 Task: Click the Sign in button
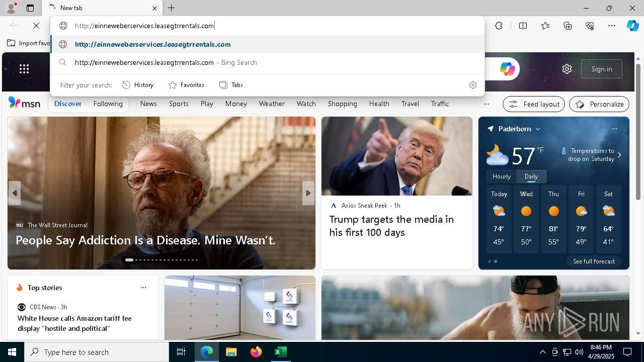(602, 69)
